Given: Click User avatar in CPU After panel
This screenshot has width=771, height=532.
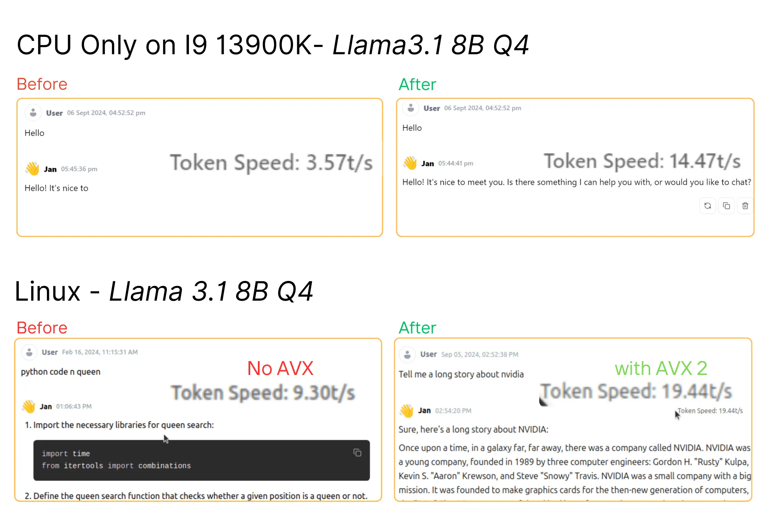Looking at the screenshot, I should [411, 108].
